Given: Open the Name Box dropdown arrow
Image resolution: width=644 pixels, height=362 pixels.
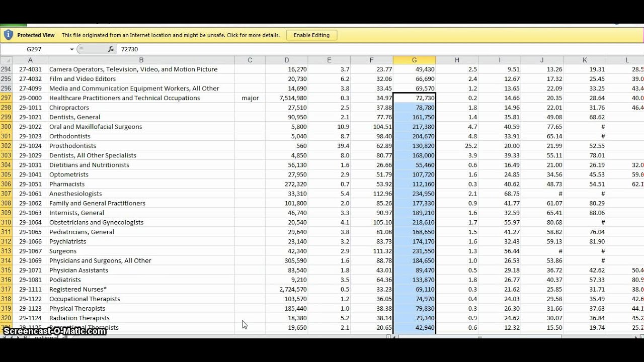Looking at the screenshot, I should [72, 49].
